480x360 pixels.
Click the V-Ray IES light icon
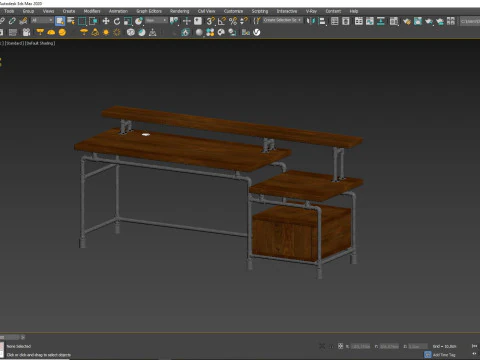click(95, 32)
